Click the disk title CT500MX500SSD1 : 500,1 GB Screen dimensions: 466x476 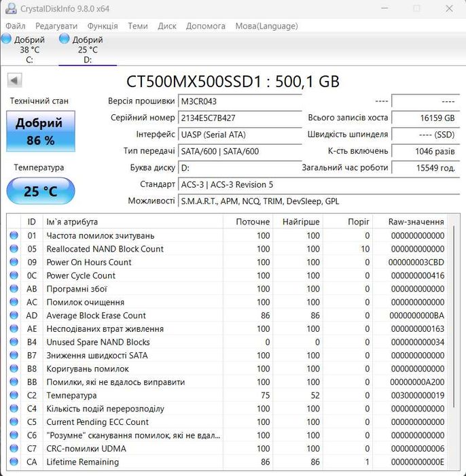232,81
